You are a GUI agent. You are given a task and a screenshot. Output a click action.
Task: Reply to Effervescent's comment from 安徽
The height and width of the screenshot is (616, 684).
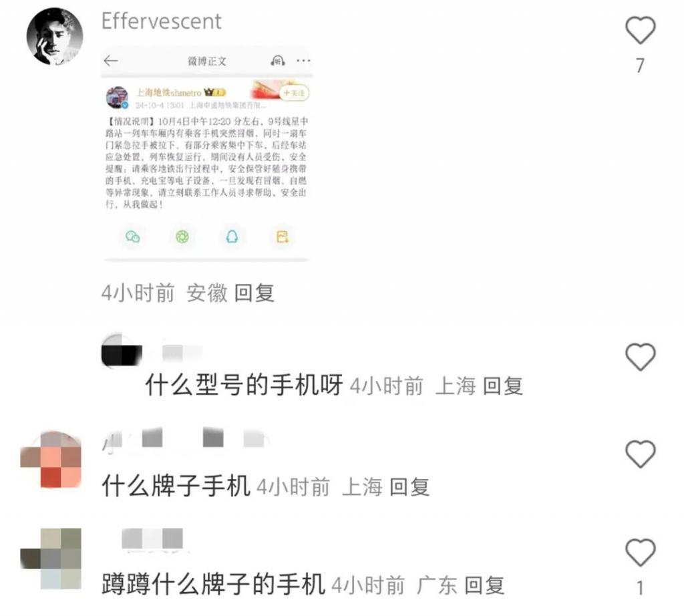pyautogui.click(x=254, y=293)
